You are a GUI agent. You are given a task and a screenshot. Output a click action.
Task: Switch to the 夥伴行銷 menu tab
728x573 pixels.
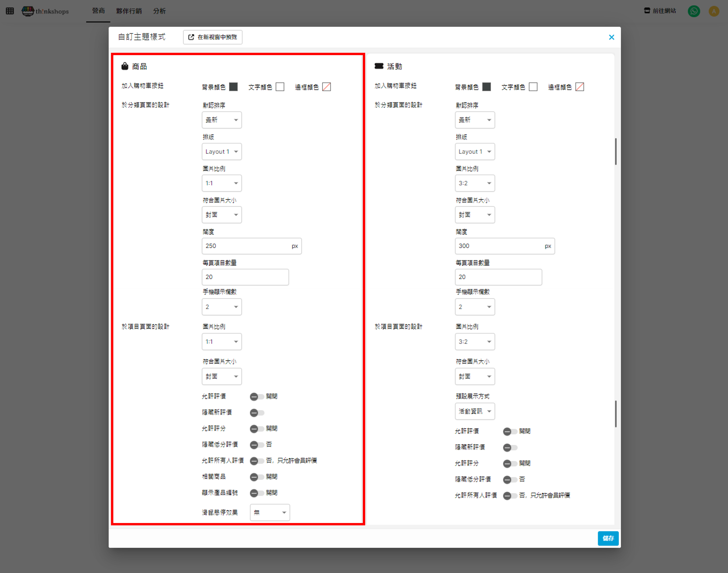click(x=129, y=11)
